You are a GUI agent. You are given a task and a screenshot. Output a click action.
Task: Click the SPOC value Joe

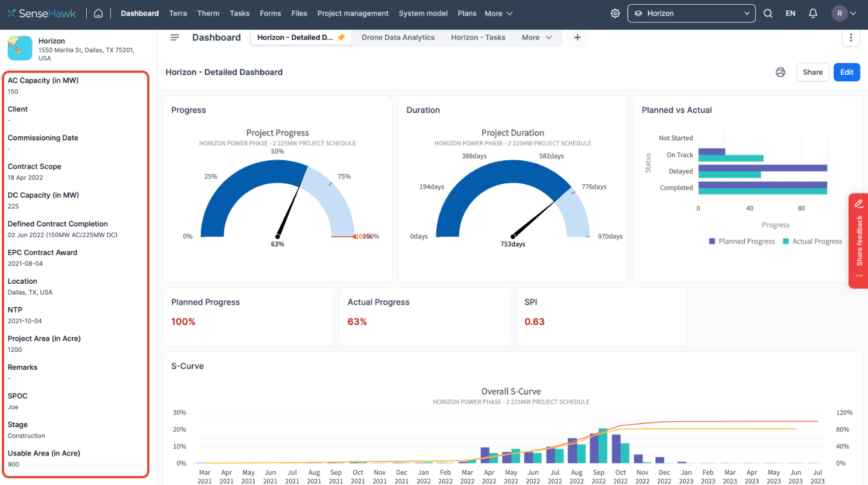tap(13, 407)
